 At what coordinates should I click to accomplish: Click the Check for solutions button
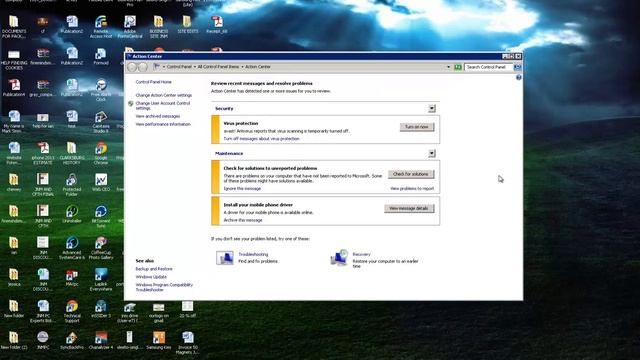411,174
